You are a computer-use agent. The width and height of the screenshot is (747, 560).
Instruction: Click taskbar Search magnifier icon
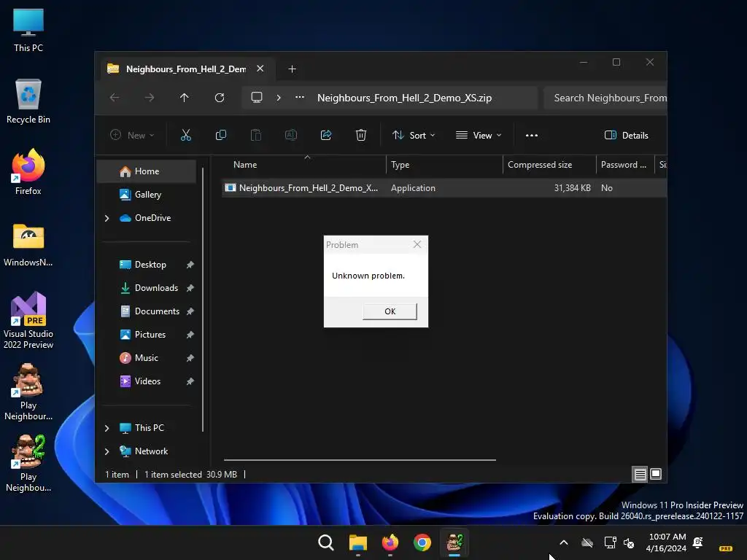point(326,542)
